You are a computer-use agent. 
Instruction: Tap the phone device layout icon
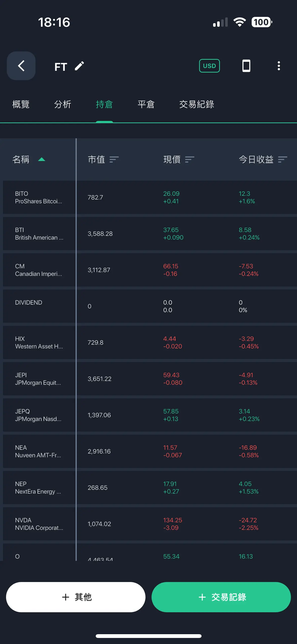point(246,66)
